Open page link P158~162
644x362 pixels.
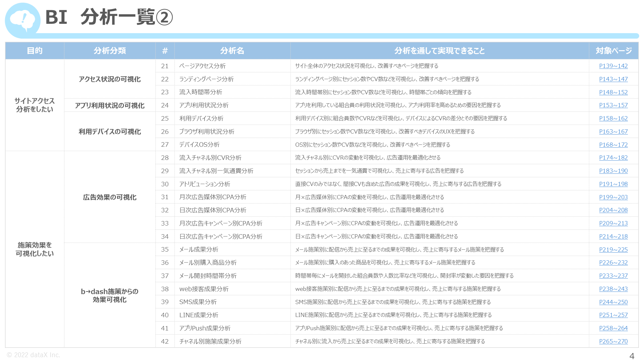click(613, 118)
